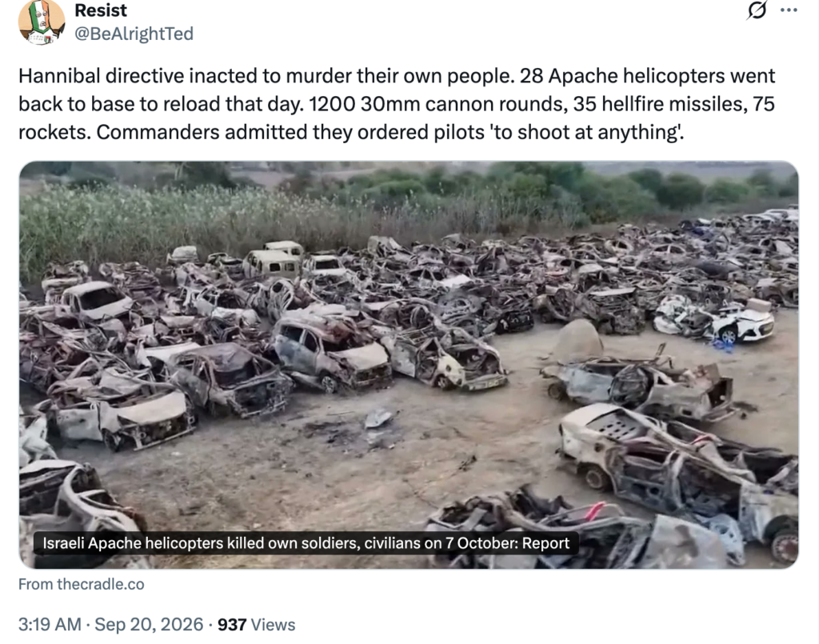Click the burnt van near the bushes
Viewport: 819px width, 644px height.
pyautogui.click(x=270, y=262)
